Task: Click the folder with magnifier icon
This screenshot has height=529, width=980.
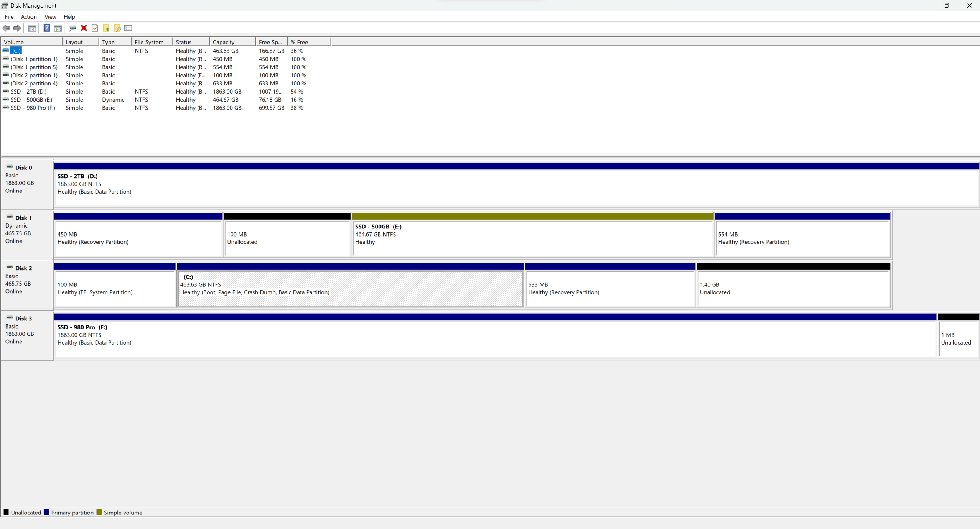Action: coord(117,28)
